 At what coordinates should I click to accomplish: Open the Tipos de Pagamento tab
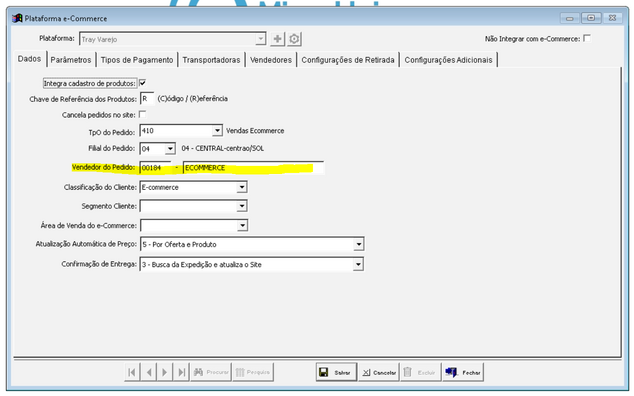pos(137,60)
